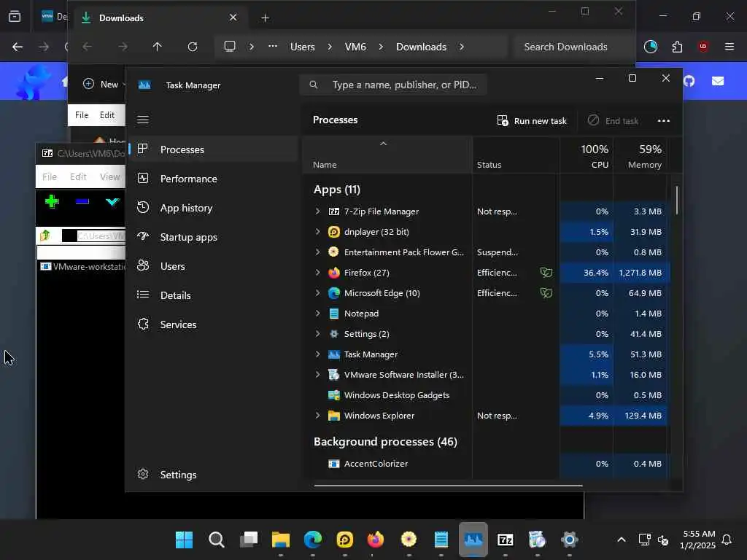Select the Windows Desktop Gadgets row
This screenshot has height=560, width=747.
click(486, 395)
